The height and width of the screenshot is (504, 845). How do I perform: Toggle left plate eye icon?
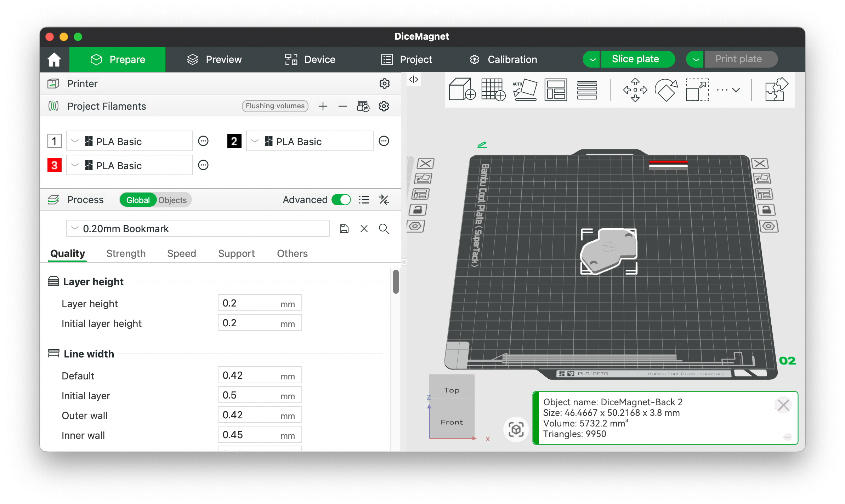[x=415, y=226]
